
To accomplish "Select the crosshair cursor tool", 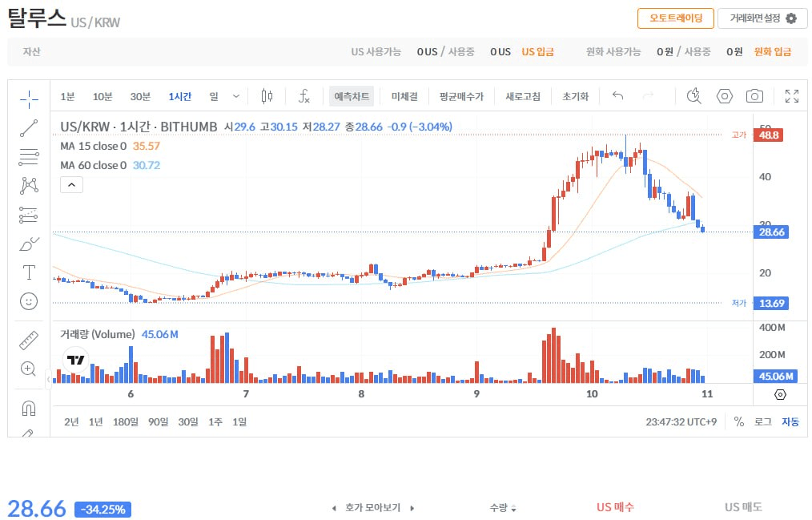I will click(x=29, y=99).
